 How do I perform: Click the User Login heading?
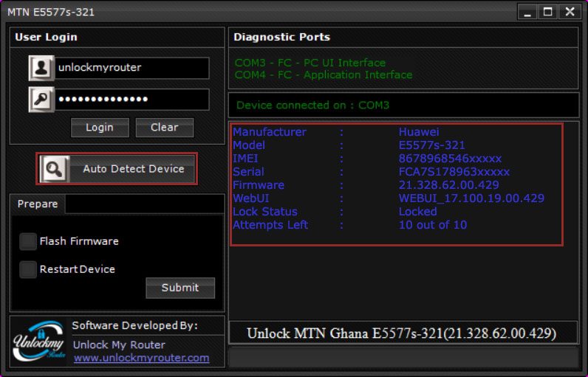pos(46,37)
